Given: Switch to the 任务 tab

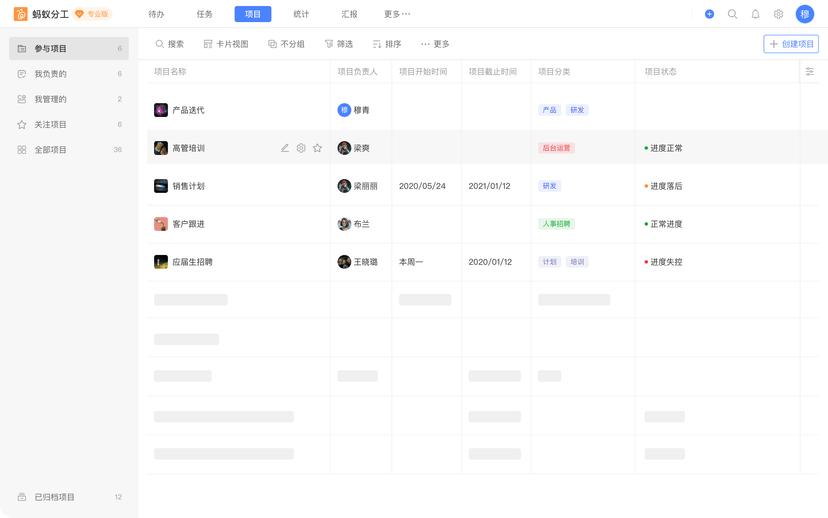Looking at the screenshot, I should point(204,14).
